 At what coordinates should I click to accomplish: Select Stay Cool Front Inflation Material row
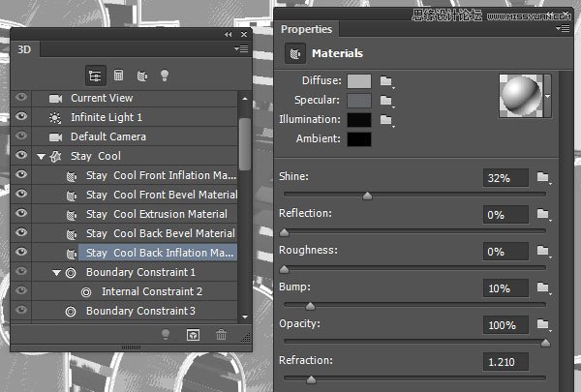tap(135, 175)
